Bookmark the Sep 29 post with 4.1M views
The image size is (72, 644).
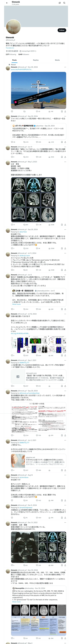click(x=62, y=142)
